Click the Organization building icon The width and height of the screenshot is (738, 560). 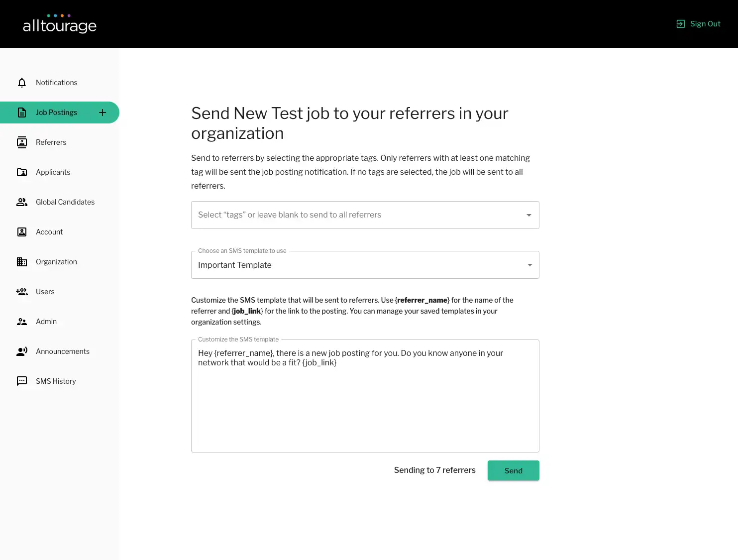(x=22, y=262)
